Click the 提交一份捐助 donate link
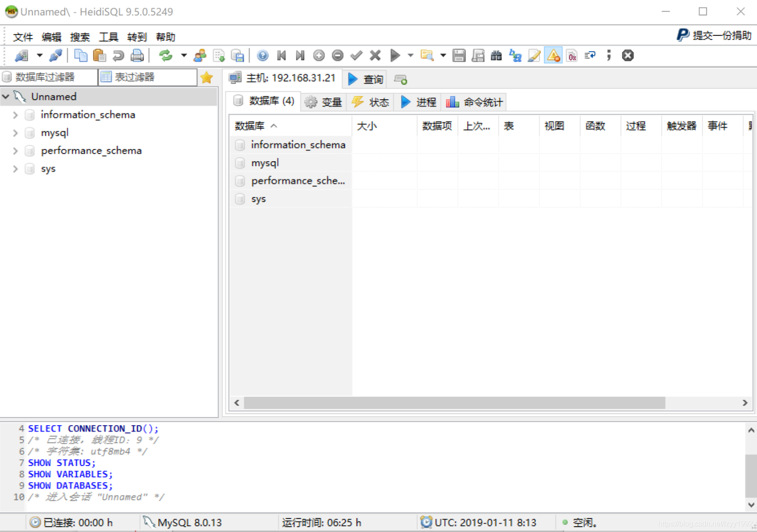This screenshot has height=532, width=757. [714, 35]
